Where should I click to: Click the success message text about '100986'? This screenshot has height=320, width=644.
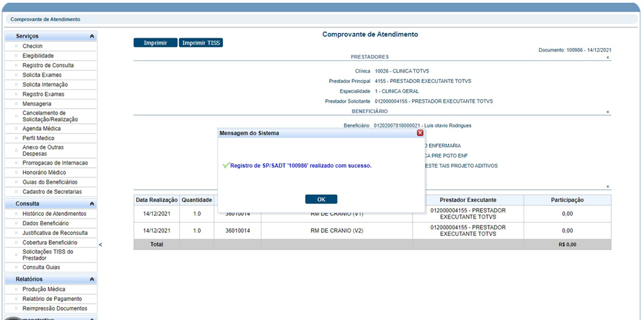coord(300,166)
